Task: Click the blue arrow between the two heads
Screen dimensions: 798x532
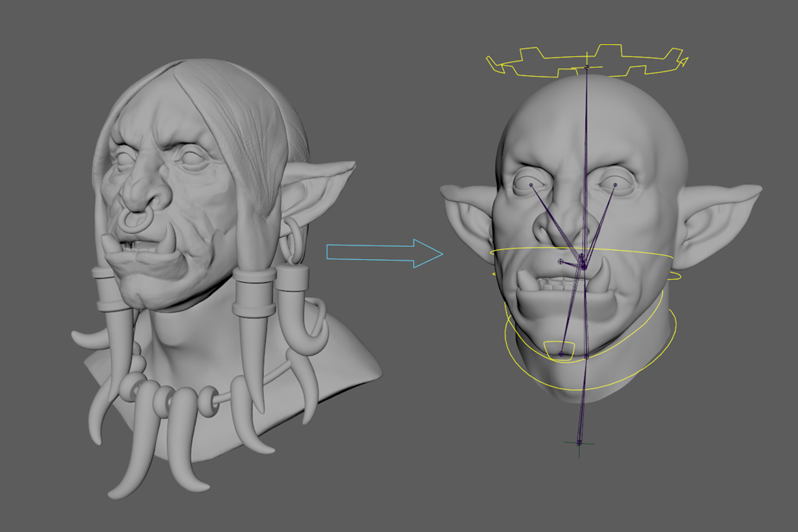Action: (x=384, y=253)
